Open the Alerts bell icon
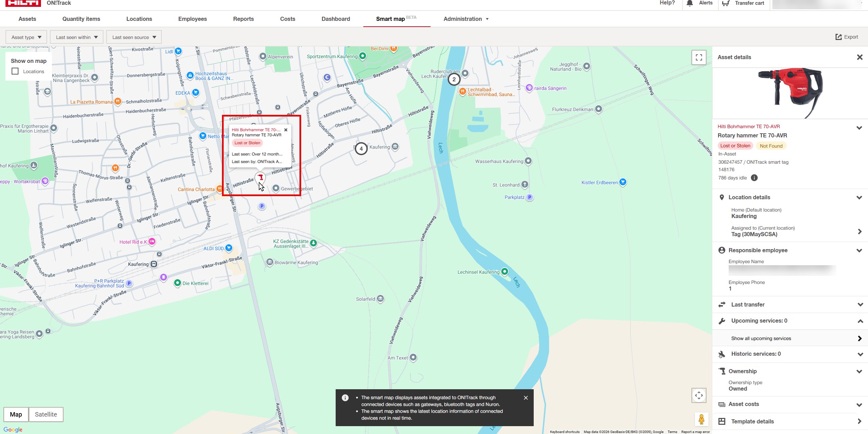 pyautogui.click(x=690, y=3)
